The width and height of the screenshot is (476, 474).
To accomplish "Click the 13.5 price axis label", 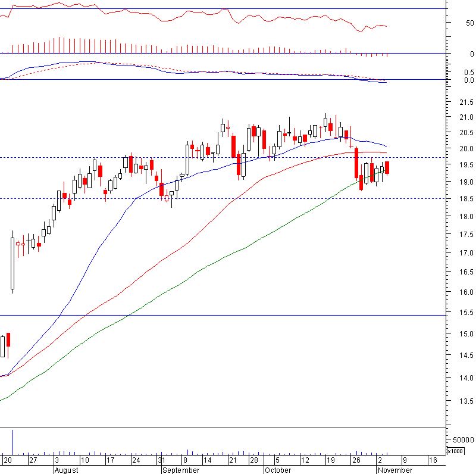I will (x=466, y=401).
